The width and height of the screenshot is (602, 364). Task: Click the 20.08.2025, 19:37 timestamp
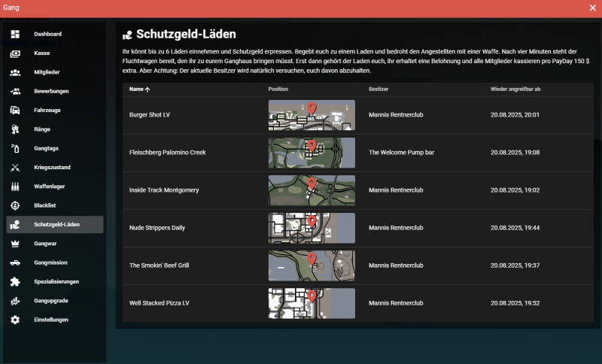click(x=515, y=265)
